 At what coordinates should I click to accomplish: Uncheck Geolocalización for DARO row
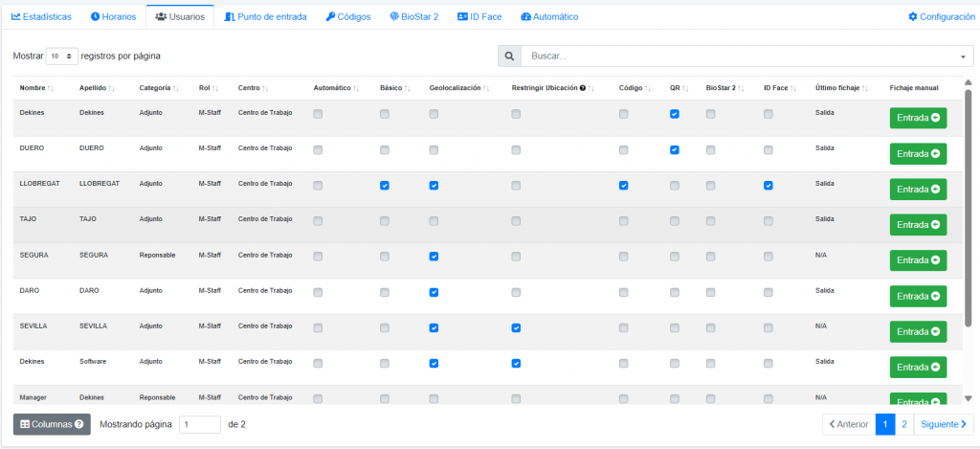point(434,292)
